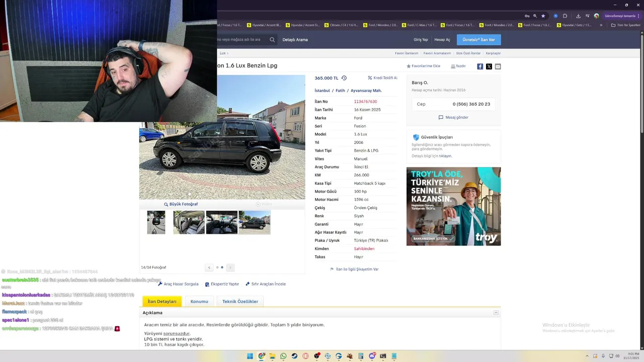644x362 pixels.
Task: Open Discord taskbar icon
Action: point(372,356)
